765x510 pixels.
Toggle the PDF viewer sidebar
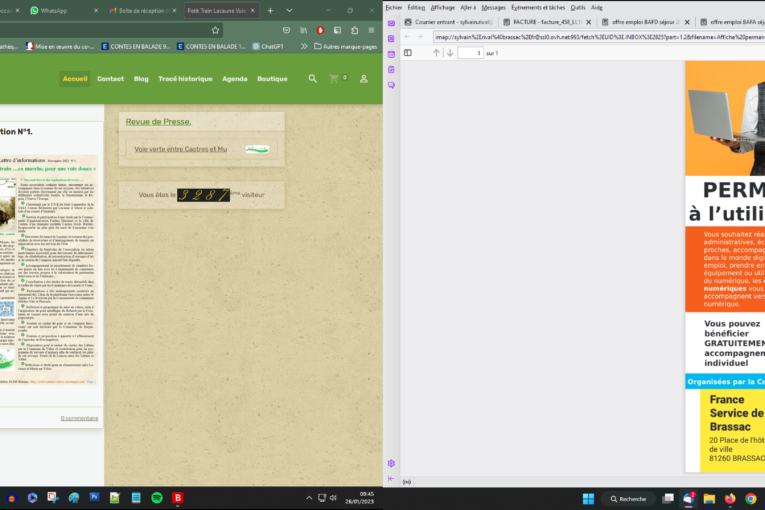(x=408, y=52)
